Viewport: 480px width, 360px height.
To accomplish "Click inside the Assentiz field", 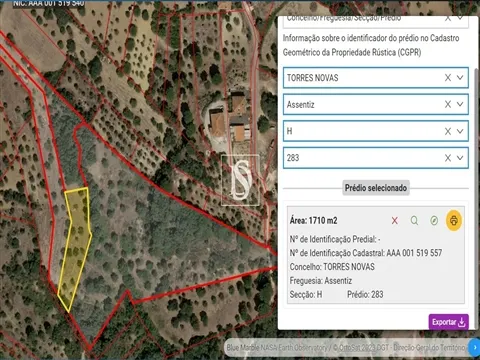I will coord(376,104).
